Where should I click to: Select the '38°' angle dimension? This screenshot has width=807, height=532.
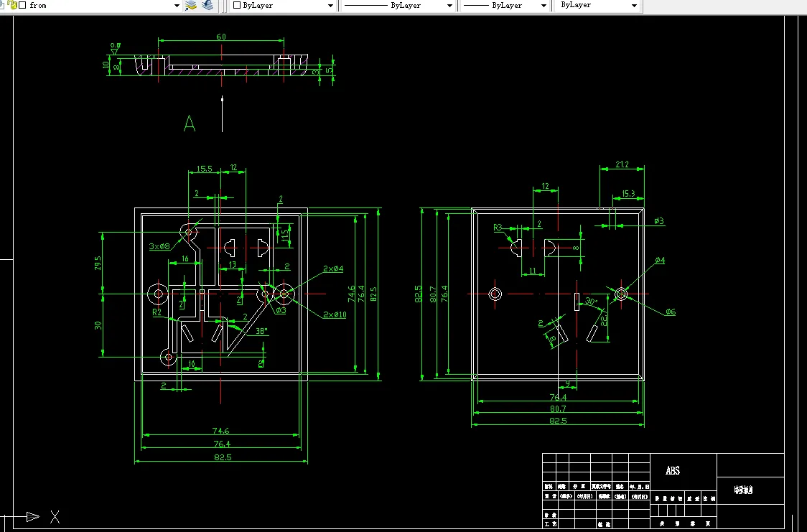tap(262, 331)
